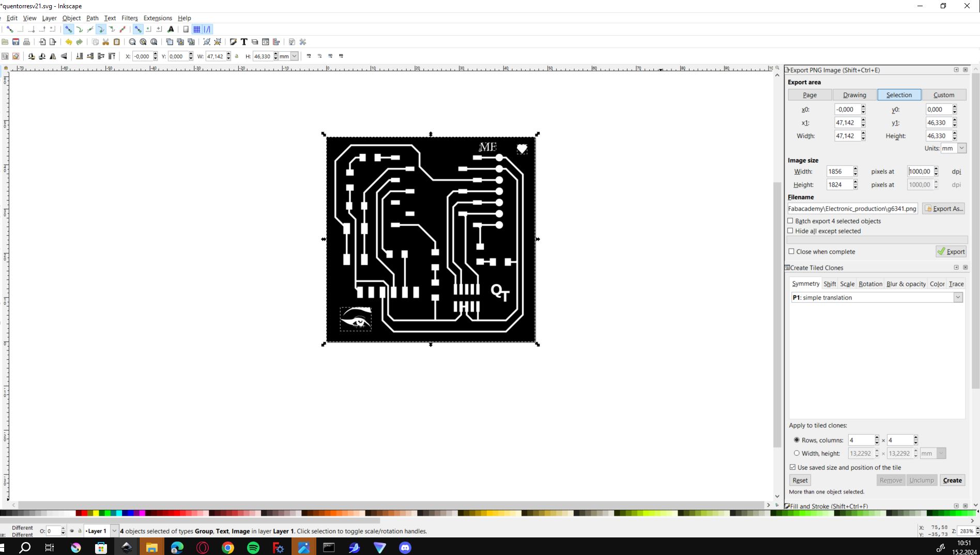
Task: Switch to Shift tab in Tiled Clones
Action: pyautogui.click(x=830, y=284)
